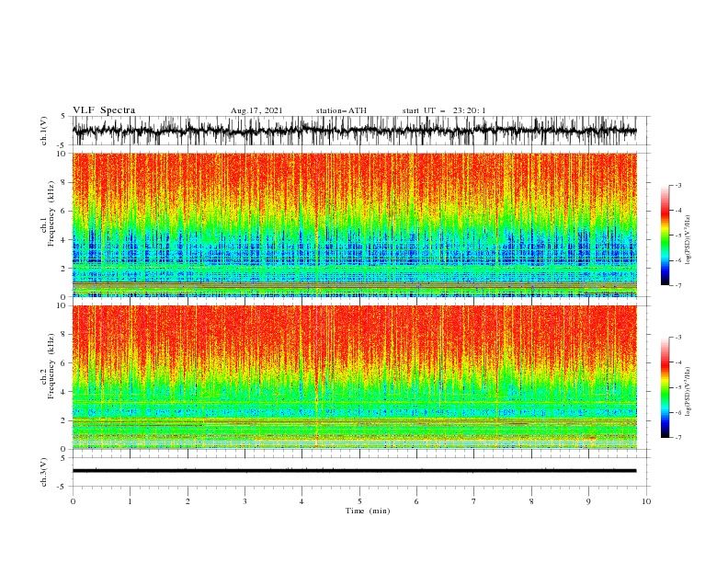Click the "-5" tick on ch.3(V) axis
Screen dimensions: 728x563
click(x=63, y=487)
